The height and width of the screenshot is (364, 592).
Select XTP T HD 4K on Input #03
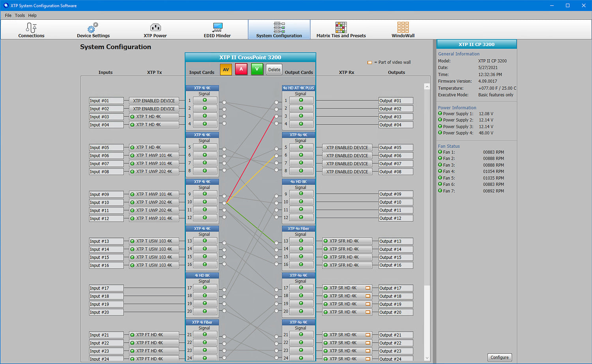[154, 116]
